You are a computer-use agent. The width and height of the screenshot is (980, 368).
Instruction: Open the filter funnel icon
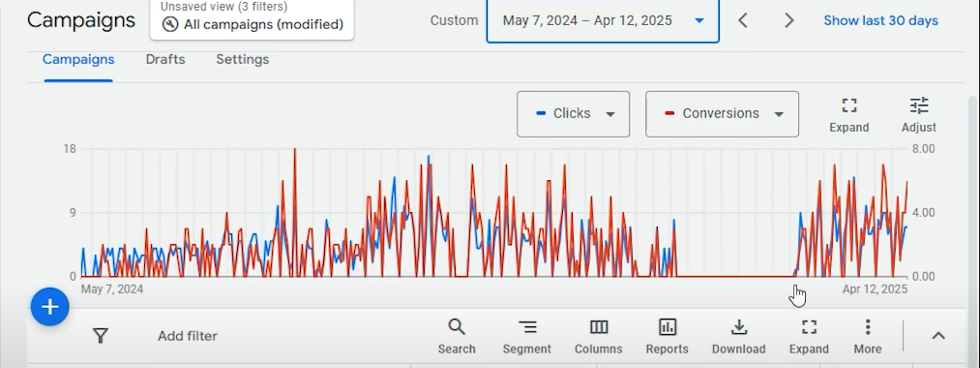(x=101, y=336)
